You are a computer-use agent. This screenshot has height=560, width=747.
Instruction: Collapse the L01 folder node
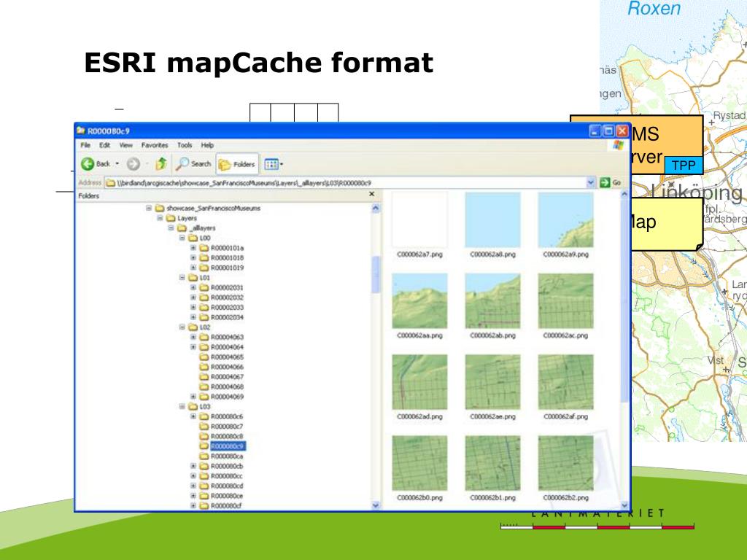coord(182,277)
